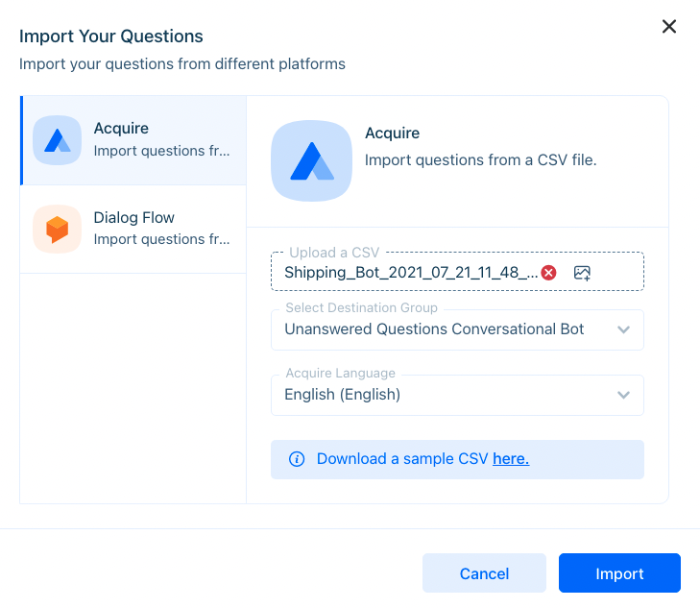Click the small Acquire logo in sidebar

[58, 140]
